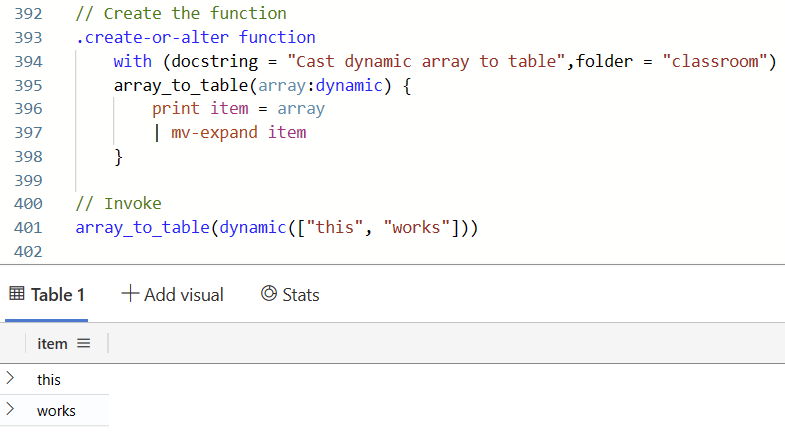Click the circular Stats icon
The width and height of the screenshot is (785, 435).
268,294
